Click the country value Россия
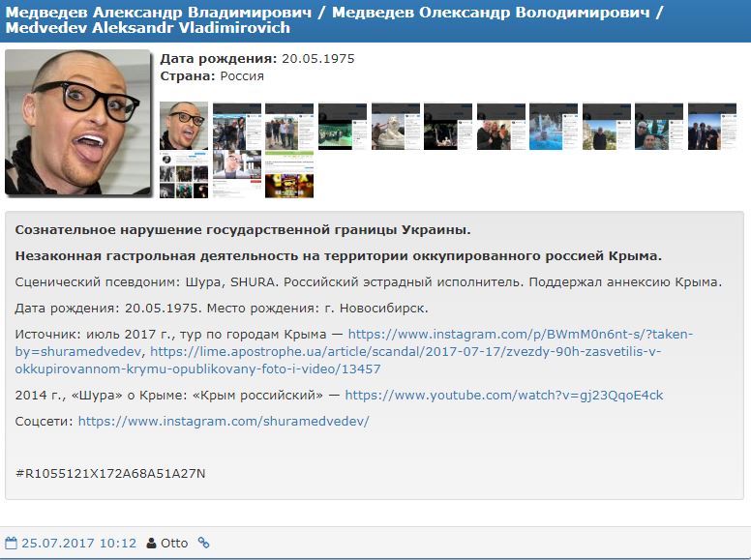Image resolution: width=751 pixels, height=560 pixels. 242,76
